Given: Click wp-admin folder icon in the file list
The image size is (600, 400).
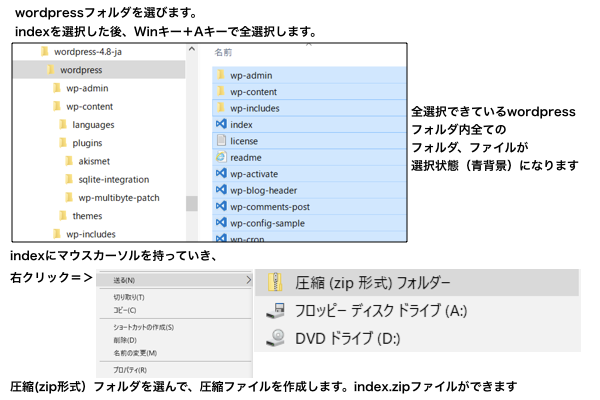Looking at the screenshot, I should (x=221, y=75).
